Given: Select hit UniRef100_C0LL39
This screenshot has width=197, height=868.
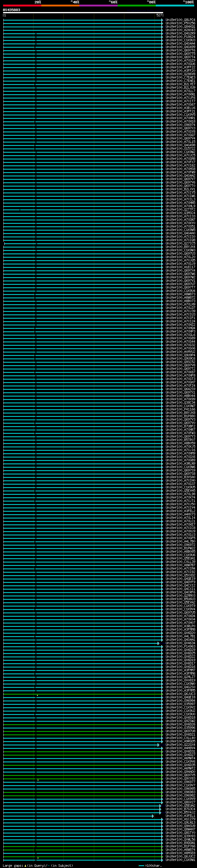Looking at the screenshot, I should click(x=180, y=562).
